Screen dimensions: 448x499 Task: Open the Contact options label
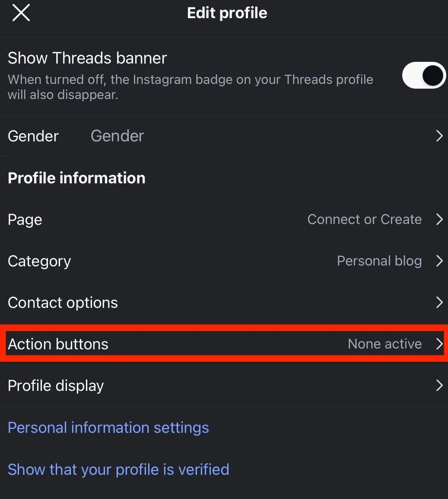(x=63, y=303)
